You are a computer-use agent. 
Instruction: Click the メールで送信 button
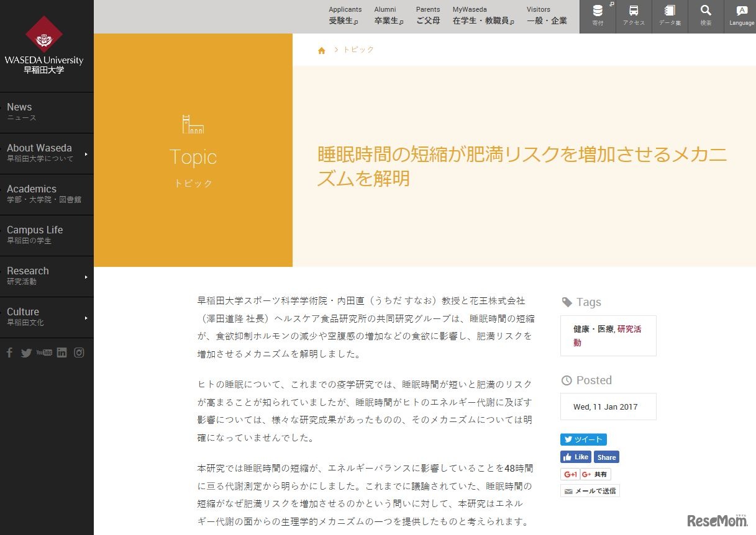pyautogui.click(x=590, y=491)
